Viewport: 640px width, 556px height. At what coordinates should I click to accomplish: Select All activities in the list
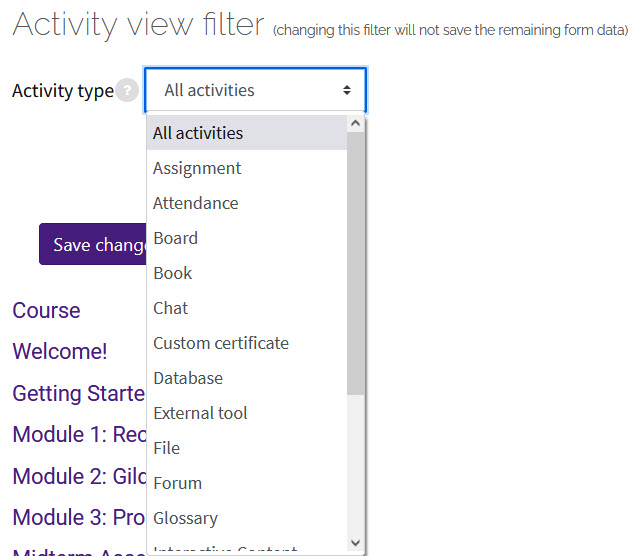[x=247, y=133]
